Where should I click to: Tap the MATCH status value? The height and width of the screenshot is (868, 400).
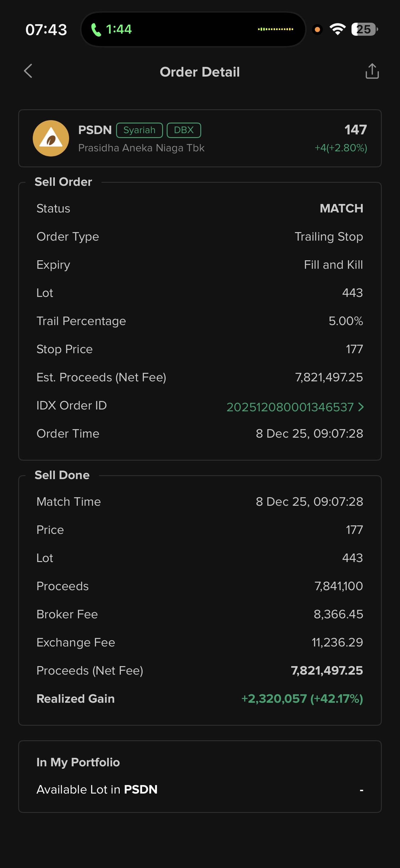tap(341, 208)
